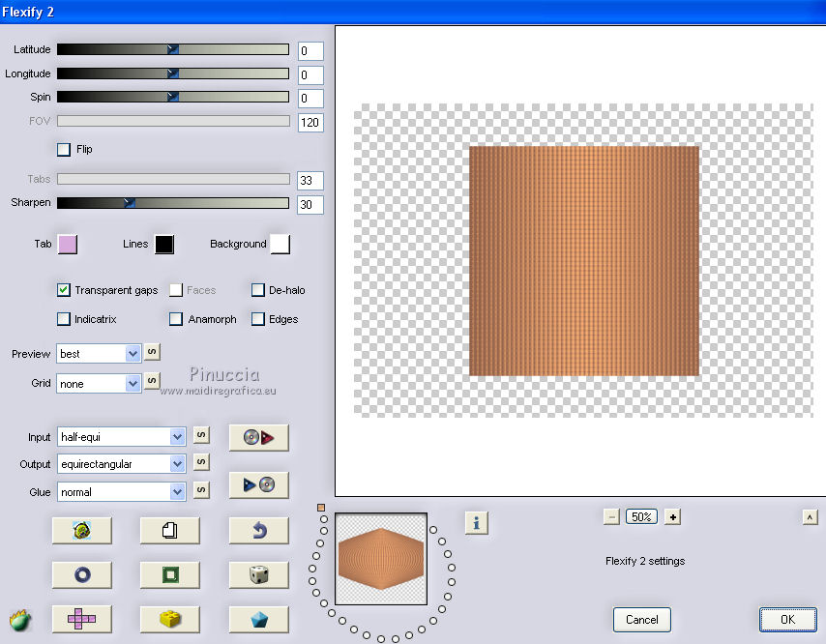Click the blue polyhedron icon button
Image resolution: width=826 pixels, height=644 pixels.
(258, 619)
